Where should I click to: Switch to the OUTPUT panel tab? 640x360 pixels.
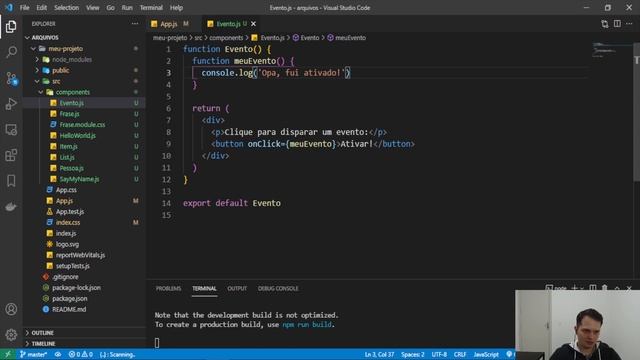point(237,288)
